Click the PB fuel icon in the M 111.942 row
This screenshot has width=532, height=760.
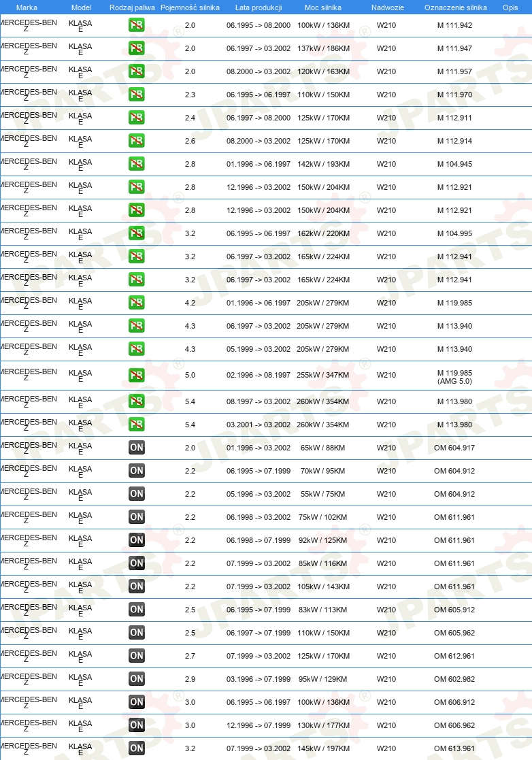[137, 24]
